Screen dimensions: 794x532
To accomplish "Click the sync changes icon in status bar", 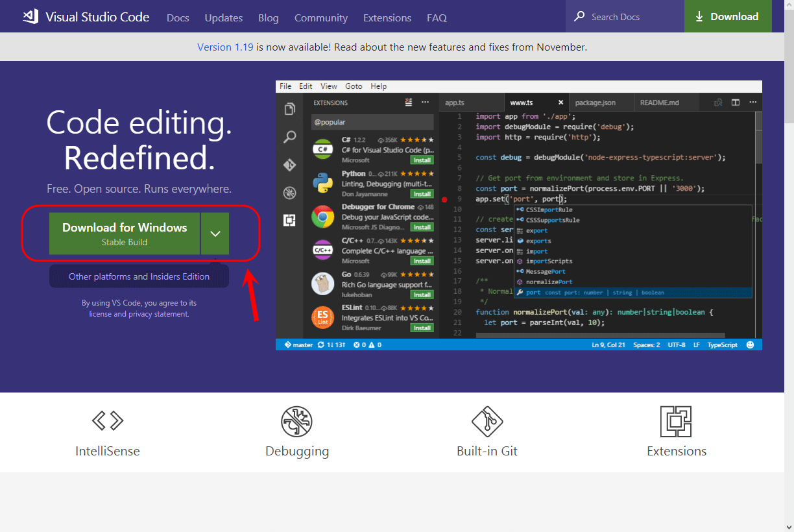I will (320, 345).
